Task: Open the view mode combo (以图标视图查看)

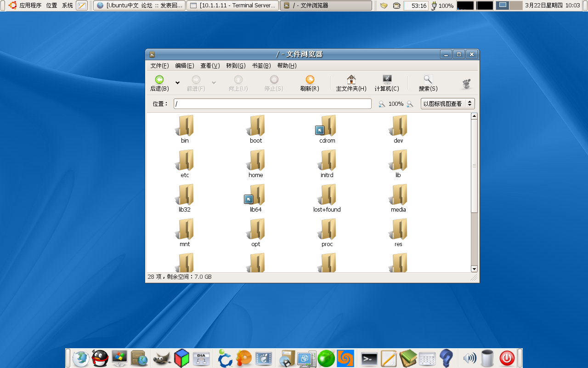Action: [x=448, y=104]
